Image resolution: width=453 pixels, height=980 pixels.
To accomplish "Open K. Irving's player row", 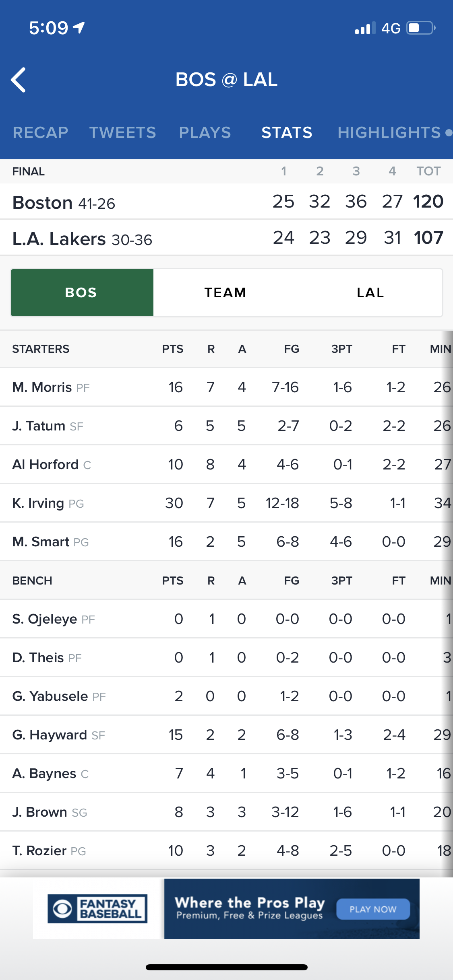I will click(226, 503).
